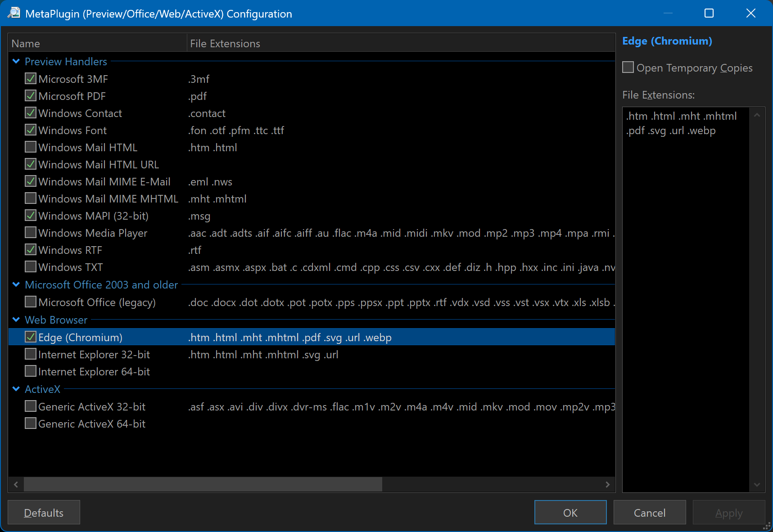This screenshot has width=773, height=532.
Task: Enable the Windows Mail HTML checkbox
Action: point(31,147)
